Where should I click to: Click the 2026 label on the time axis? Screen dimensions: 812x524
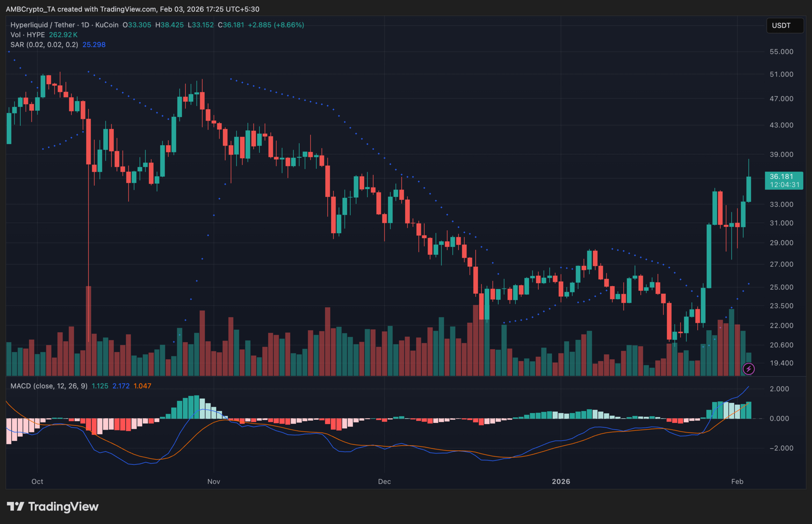561,481
